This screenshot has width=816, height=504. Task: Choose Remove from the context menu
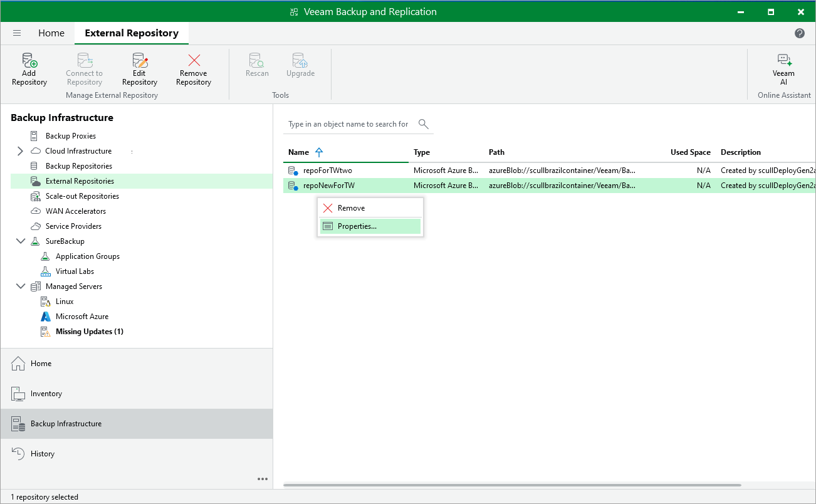click(370, 208)
